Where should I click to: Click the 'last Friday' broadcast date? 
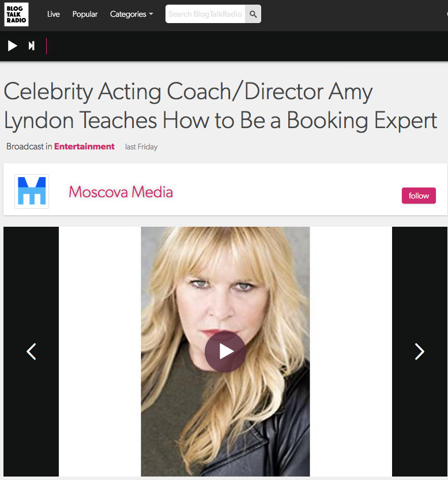(141, 147)
